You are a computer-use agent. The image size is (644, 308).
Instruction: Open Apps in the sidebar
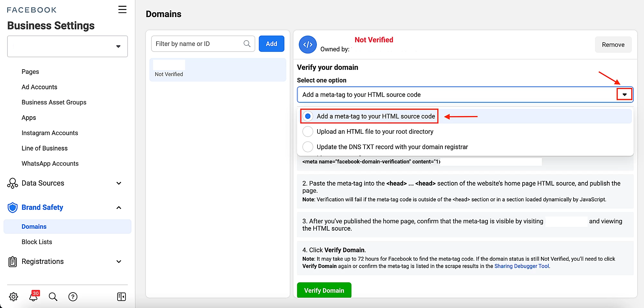[29, 118]
